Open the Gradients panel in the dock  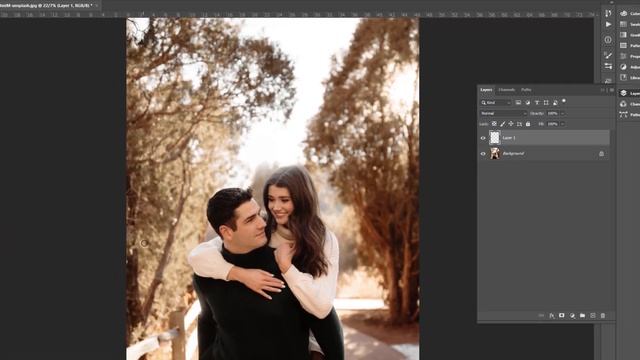(629, 35)
